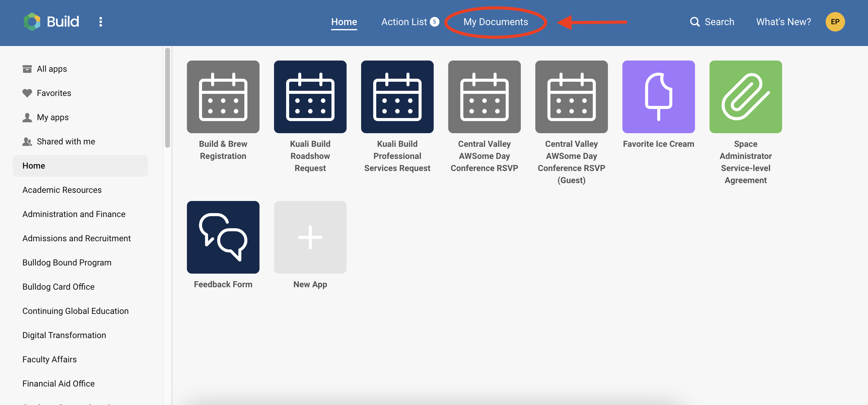Open Financial Aid Office category
The width and height of the screenshot is (868, 405).
pyautogui.click(x=58, y=384)
